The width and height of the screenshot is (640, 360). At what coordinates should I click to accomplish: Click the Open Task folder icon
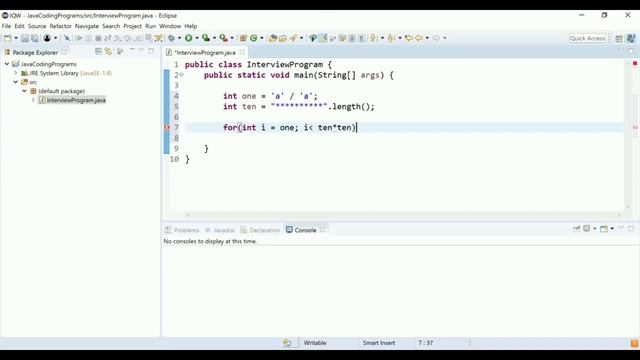(x=282, y=38)
